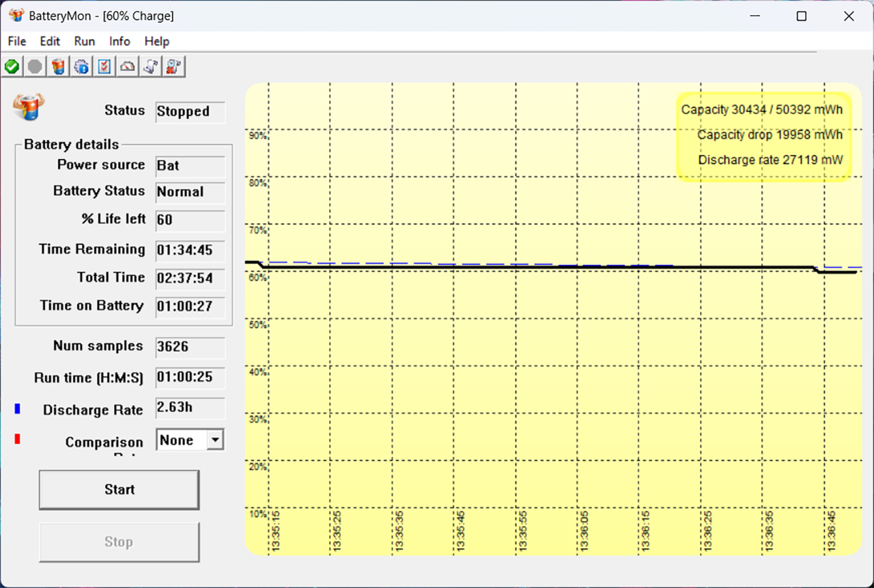Close the BatteryMon window

point(849,16)
